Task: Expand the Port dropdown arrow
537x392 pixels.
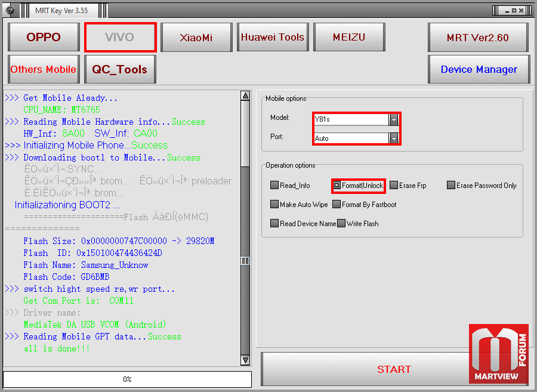Action: (x=394, y=138)
